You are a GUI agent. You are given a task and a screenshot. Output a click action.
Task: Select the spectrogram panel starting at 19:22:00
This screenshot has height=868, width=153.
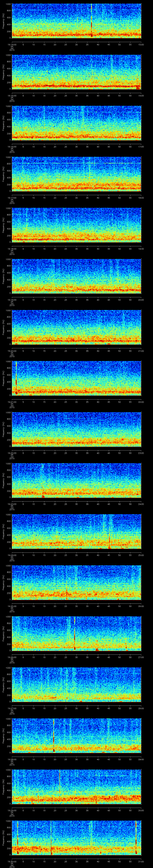pos(77,429)
